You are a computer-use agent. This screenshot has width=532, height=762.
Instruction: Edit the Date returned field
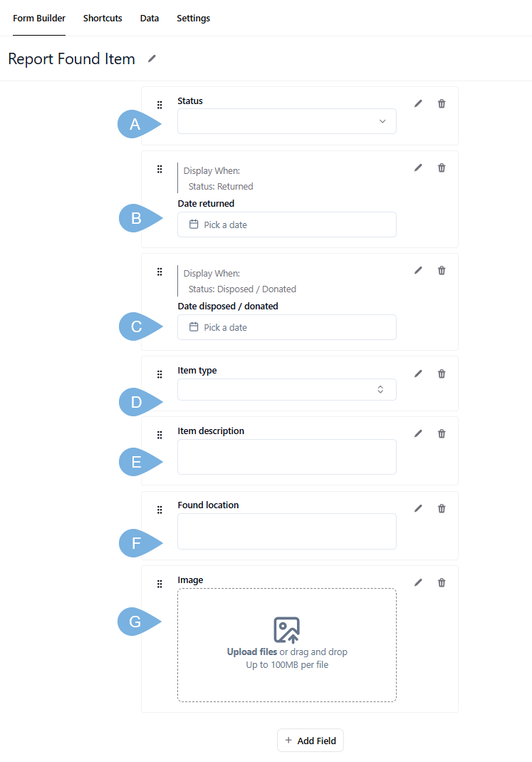tap(418, 168)
